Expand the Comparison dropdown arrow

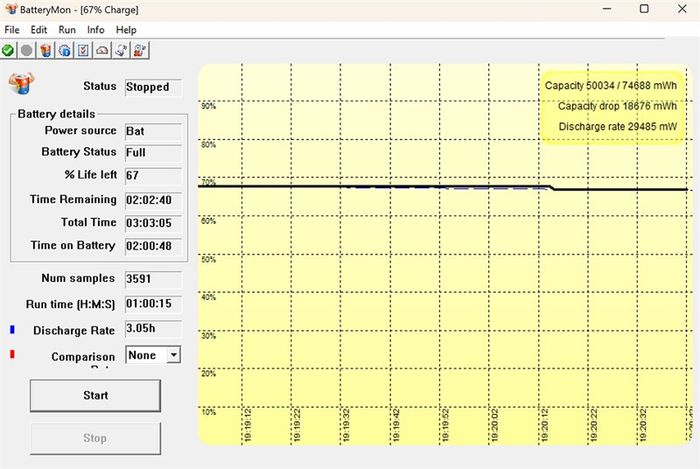pyautogui.click(x=174, y=355)
